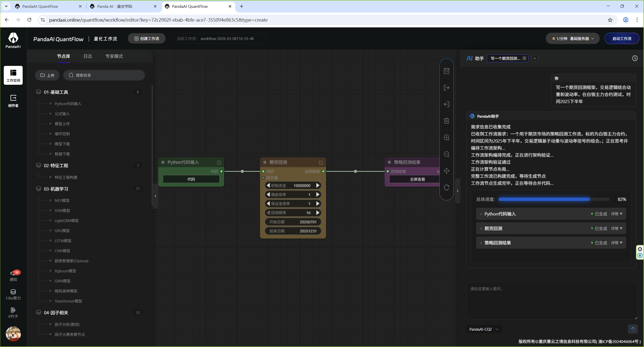
Task: Switch to the 专家模式 tab
Action: [x=114, y=56]
